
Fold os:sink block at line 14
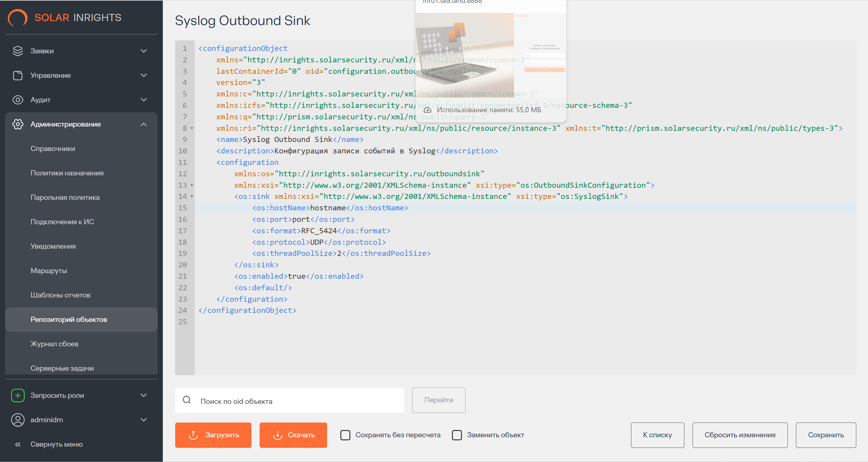coord(192,196)
